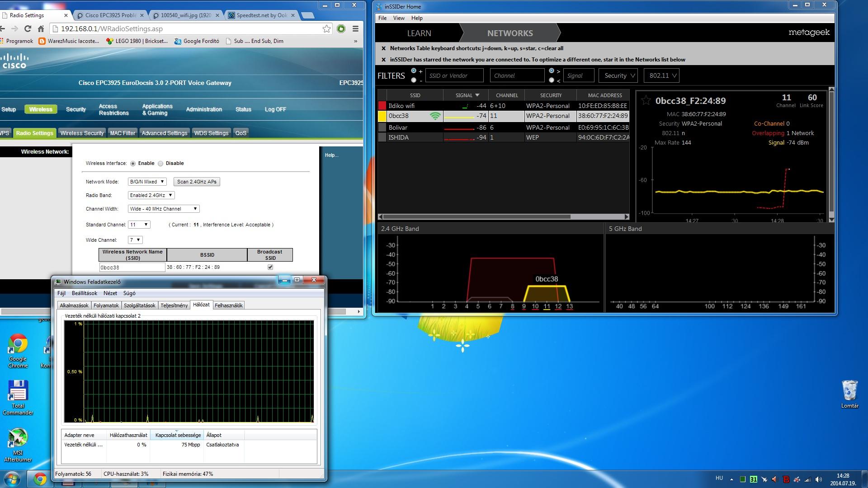Click green extension icon in Chrome toolbar

pos(341,28)
